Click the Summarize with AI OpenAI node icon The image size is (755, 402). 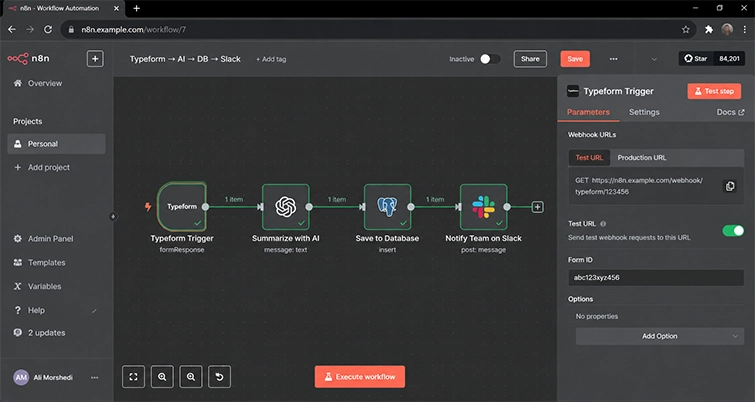coord(286,207)
